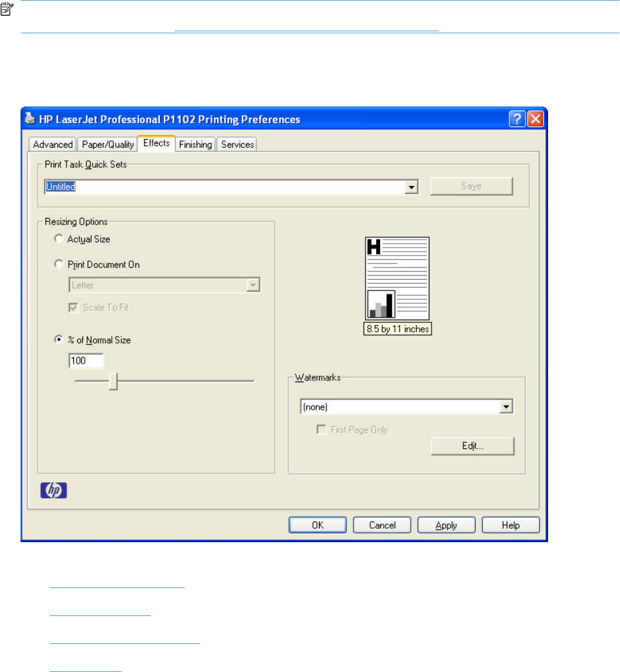Image resolution: width=620 pixels, height=672 pixels.
Task: Click the context help question mark button
Action: tap(517, 119)
